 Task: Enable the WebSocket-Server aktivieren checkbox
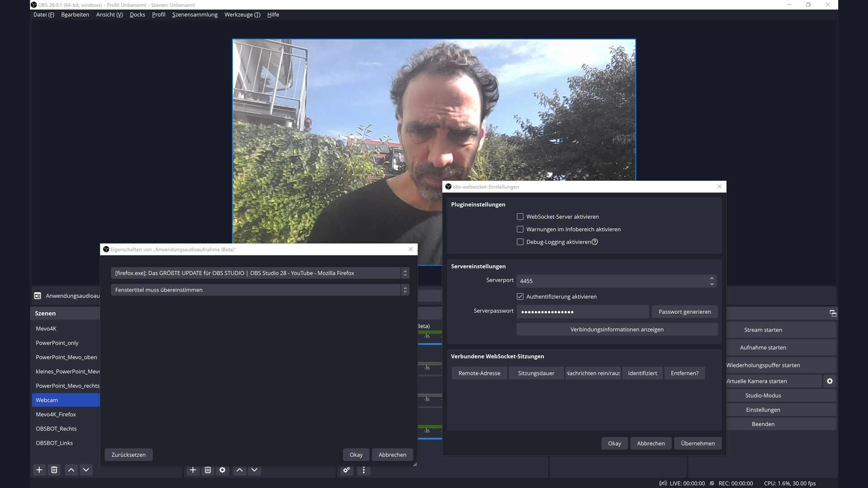coord(520,216)
